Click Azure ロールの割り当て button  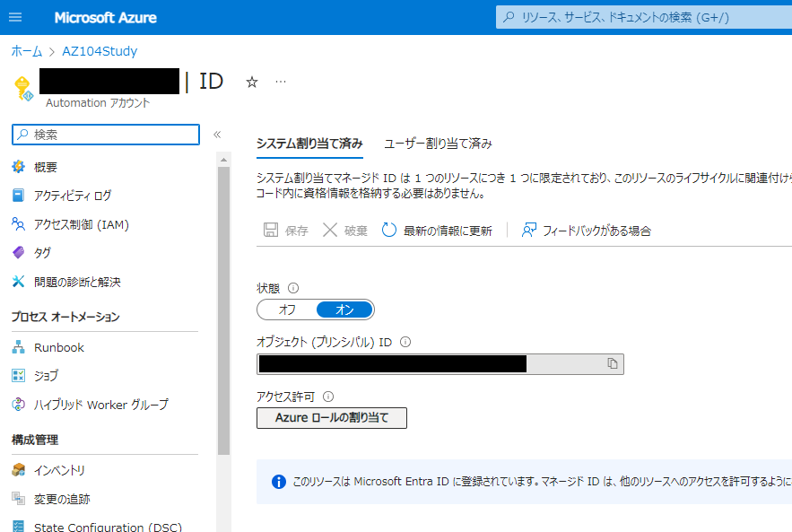pos(331,418)
